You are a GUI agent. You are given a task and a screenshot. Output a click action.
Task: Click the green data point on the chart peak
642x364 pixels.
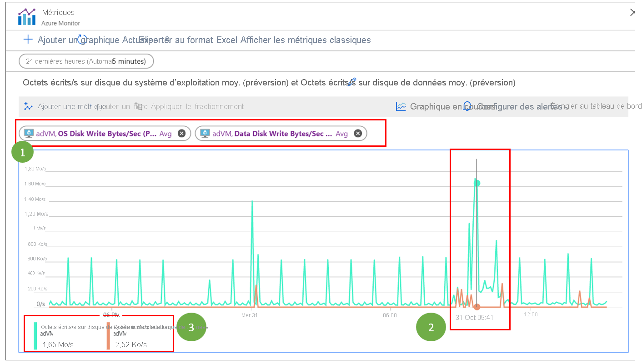(477, 183)
